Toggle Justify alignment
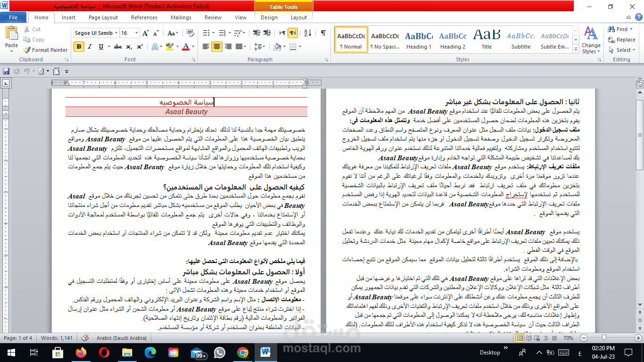 click(239, 47)
